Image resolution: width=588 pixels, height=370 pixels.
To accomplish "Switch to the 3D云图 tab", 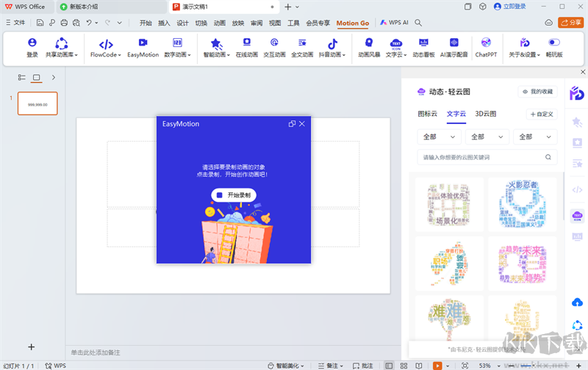I will coord(485,114).
